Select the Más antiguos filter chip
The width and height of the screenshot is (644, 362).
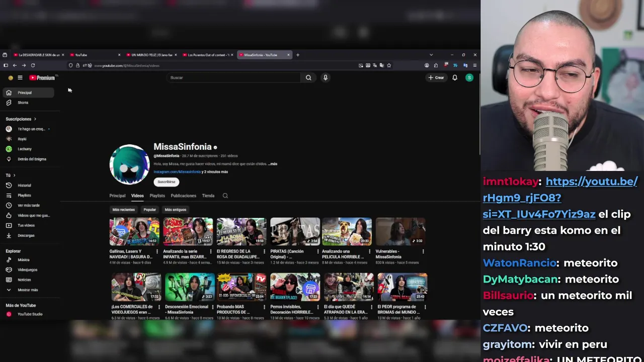tap(176, 210)
